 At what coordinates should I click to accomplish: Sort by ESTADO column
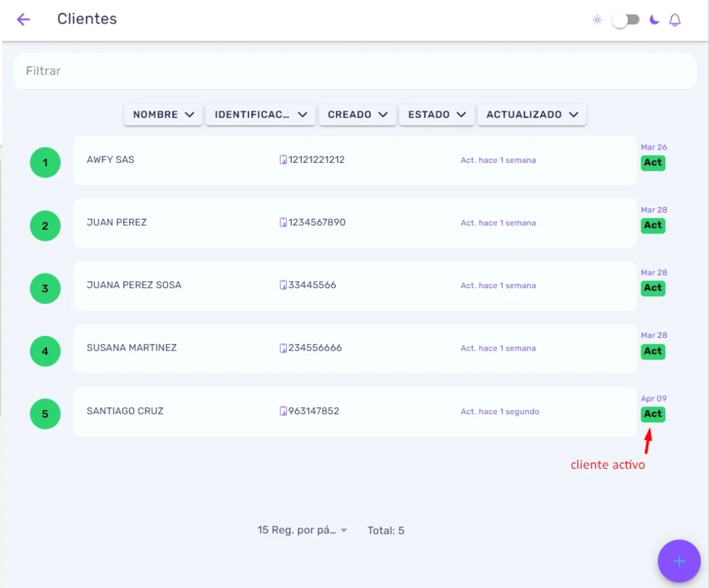(436, 114)
